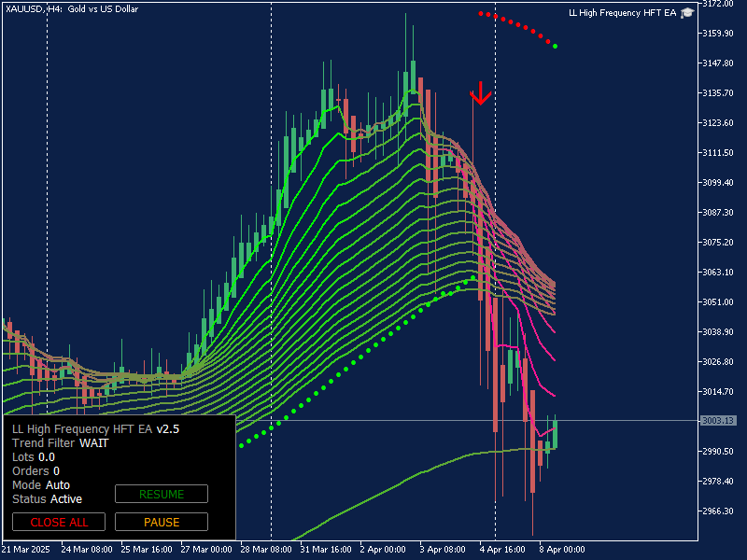Click the 8 Apr 00:00 time axis label
This screenshot has height=560, width=747.
562,550
